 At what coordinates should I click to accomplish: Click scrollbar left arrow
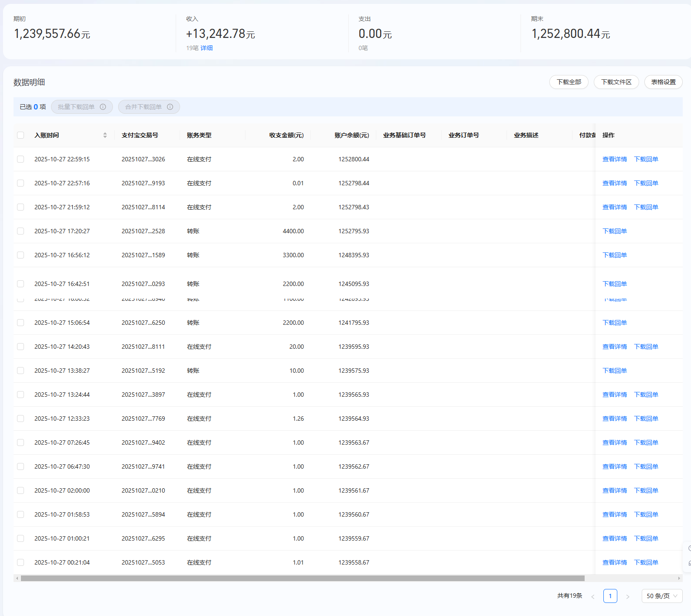click(x=17, y=579)
